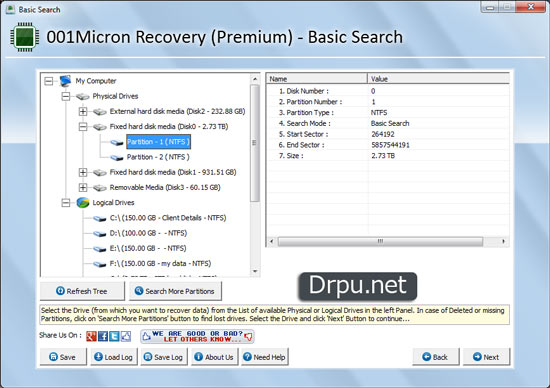
Task: Click the Search More Partitions button
Action: pos(175,291)
